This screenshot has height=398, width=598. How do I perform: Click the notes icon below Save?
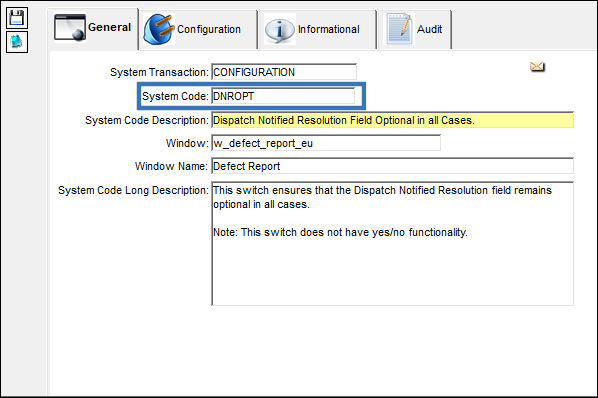pyautogui.click(x=17, y=42)
